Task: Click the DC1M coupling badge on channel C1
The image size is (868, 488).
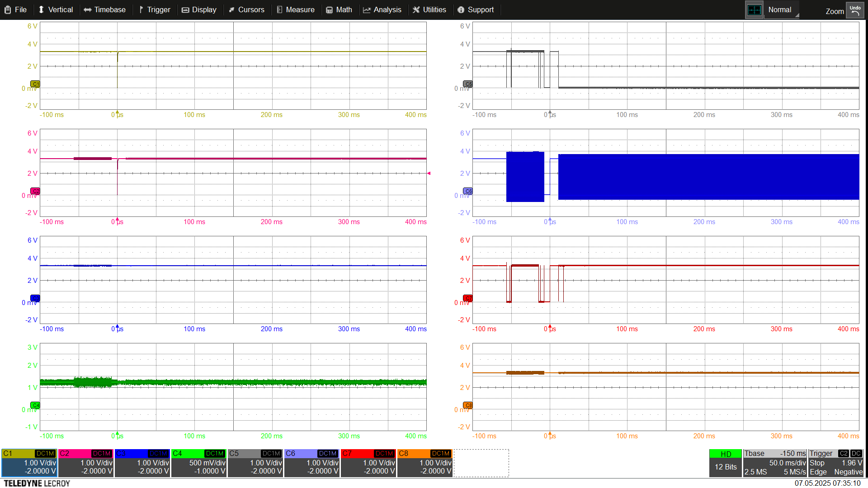Action: [x=45, y=454]
